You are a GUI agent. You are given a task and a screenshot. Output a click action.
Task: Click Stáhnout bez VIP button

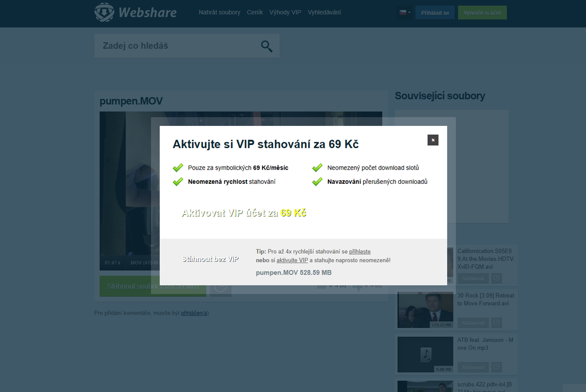(x=210, y=259)
